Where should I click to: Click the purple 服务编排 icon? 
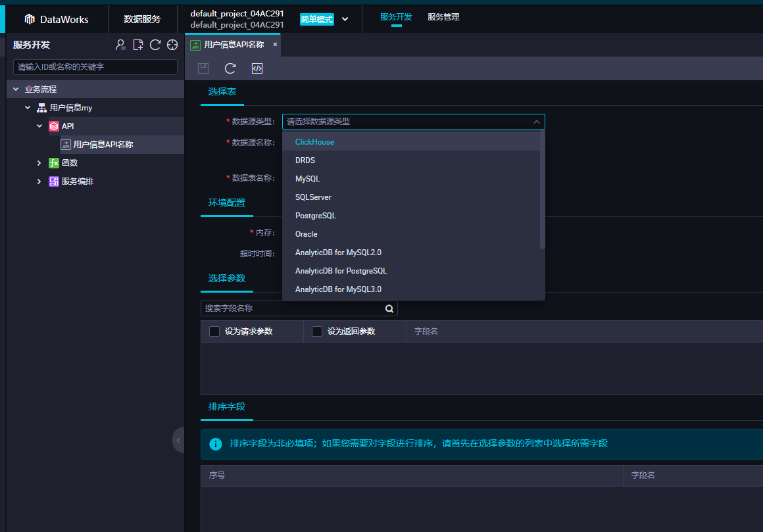[x=54, y=181]
